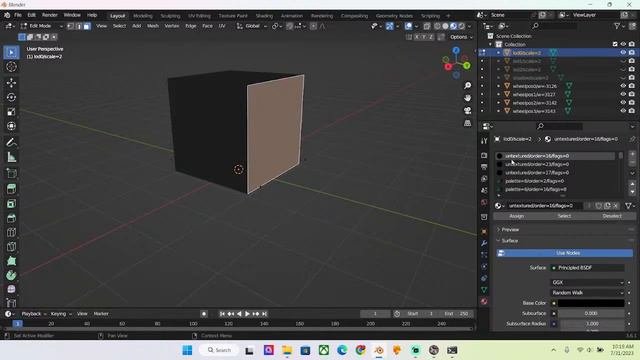Select the Loop Cut tool

point(11,232)
